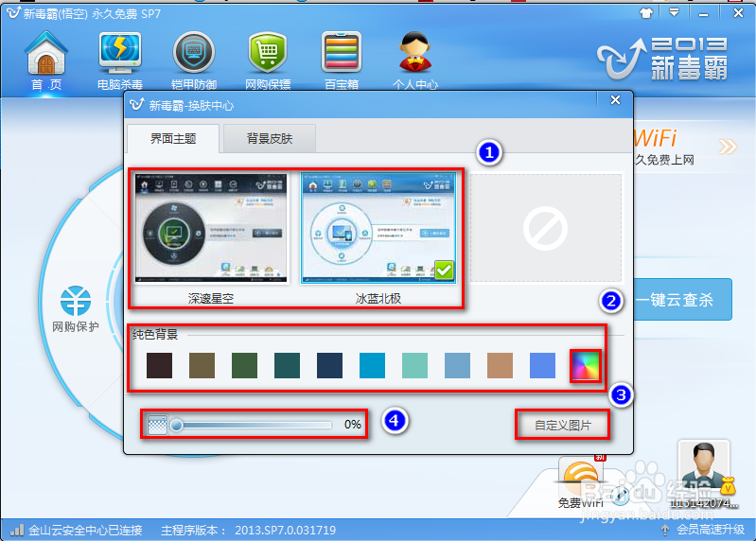Click the cloud connection signal icon
Image resolution: width=756 pixels, height=541 pixels.
(x=17, y=530)
